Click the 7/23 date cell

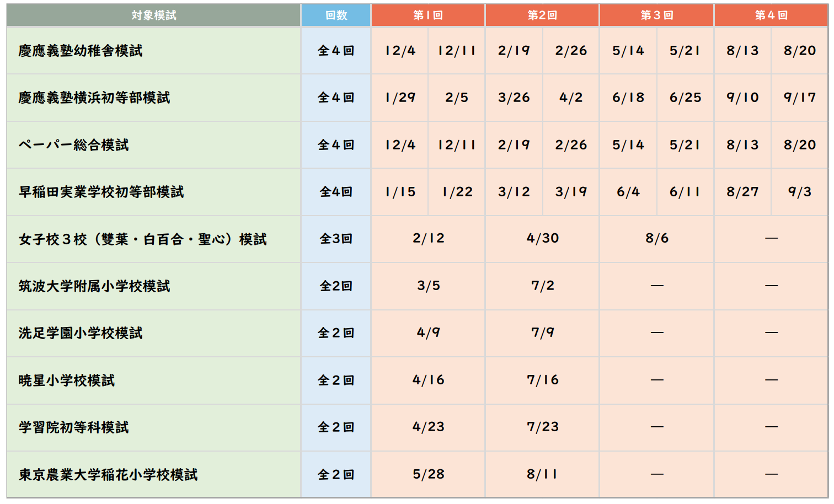coord(543,427)
